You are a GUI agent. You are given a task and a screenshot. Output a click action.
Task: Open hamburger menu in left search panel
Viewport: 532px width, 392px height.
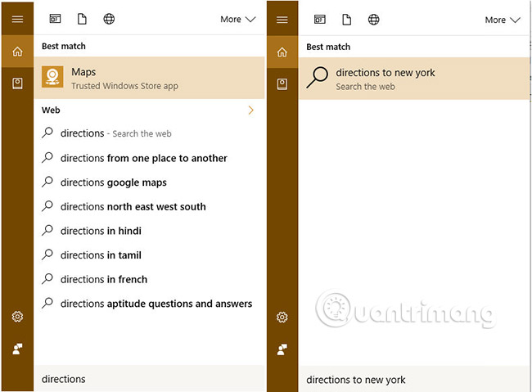(x=16, y=20)
